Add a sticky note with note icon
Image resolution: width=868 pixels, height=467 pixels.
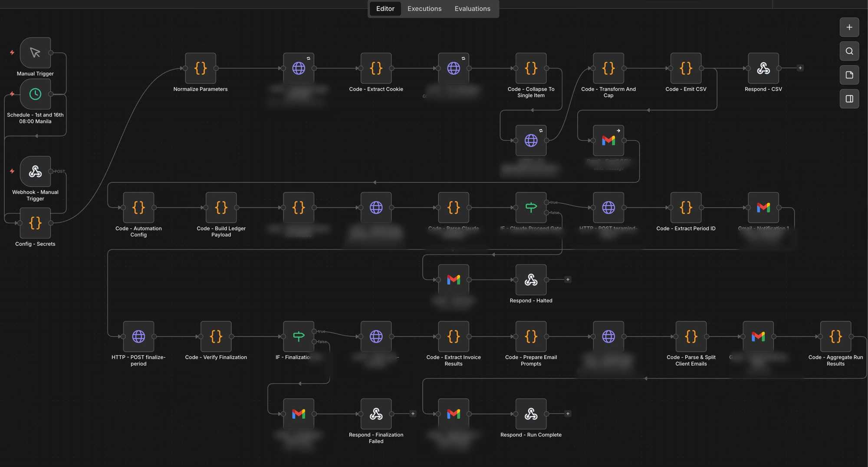click(x=849, y=75)
